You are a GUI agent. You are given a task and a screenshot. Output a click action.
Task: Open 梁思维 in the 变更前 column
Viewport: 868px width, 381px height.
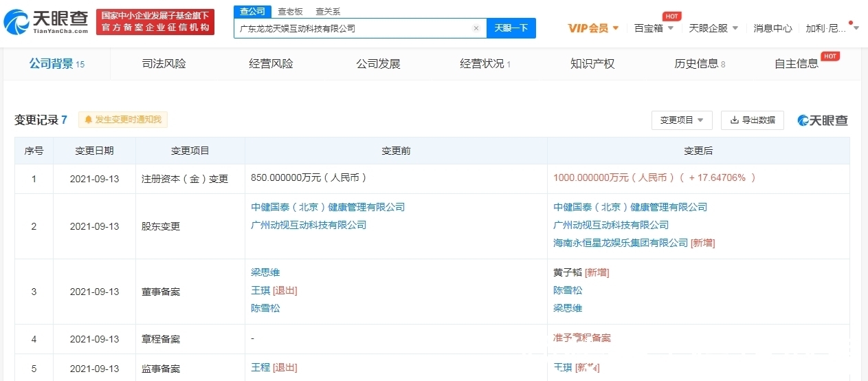[265, 272]
